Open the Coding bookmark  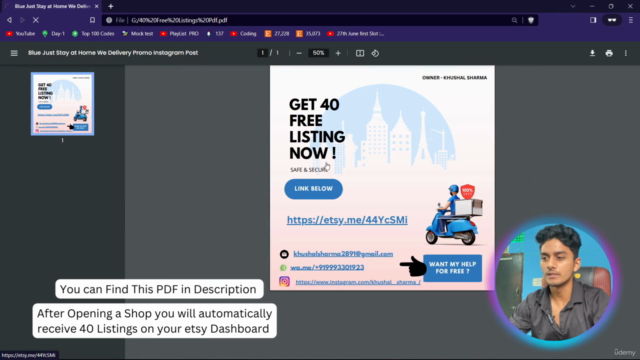click(243, 33)
